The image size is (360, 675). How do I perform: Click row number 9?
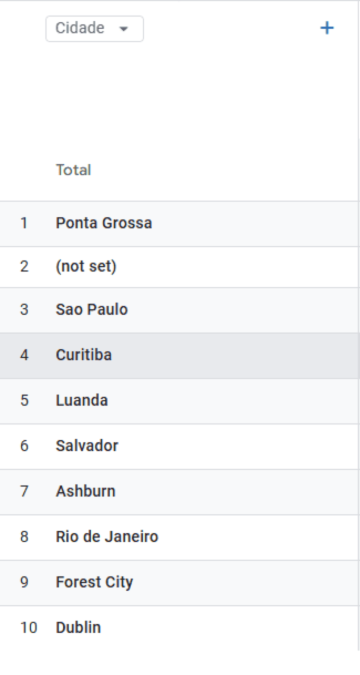point(24,582)
